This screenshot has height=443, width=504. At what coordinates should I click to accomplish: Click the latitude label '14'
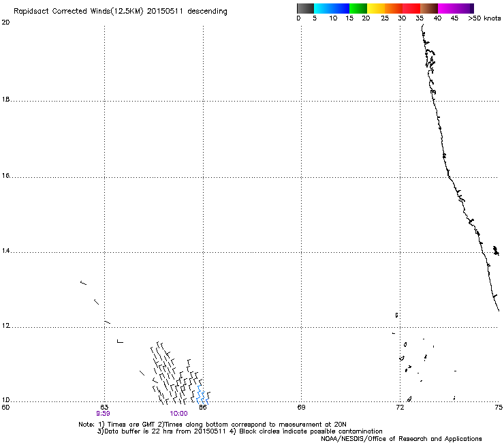[x=5, y=251]
